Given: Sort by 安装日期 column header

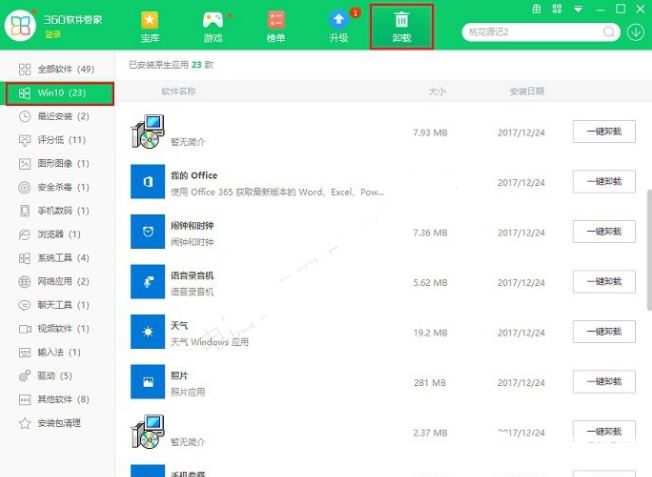Looking at the screenshot, I should 527,91.
